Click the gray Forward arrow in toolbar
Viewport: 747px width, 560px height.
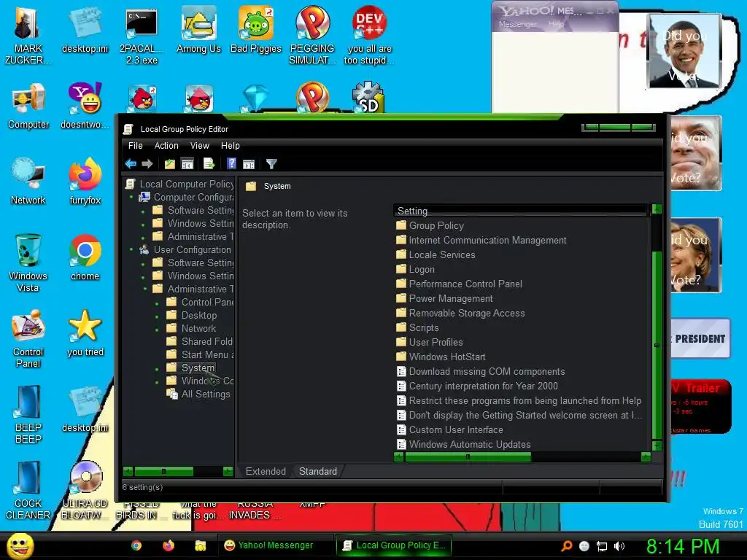(147, 164)
